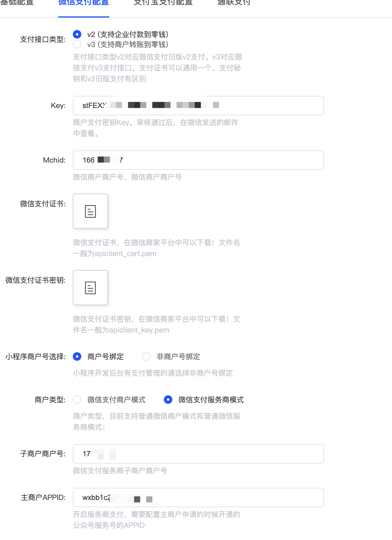Click the v3 option label text
The width and height of the screenshot is (392, 540).
pos(128,45)
